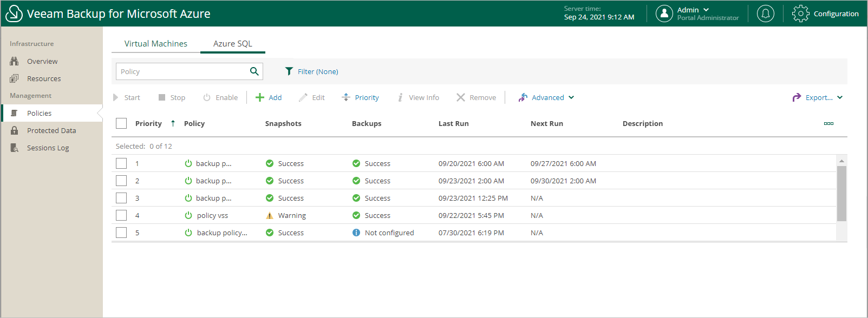The width and height of the screenshot is (868, 318).
Task: Click the Resources sidebar icon
Action: [15, 78]
